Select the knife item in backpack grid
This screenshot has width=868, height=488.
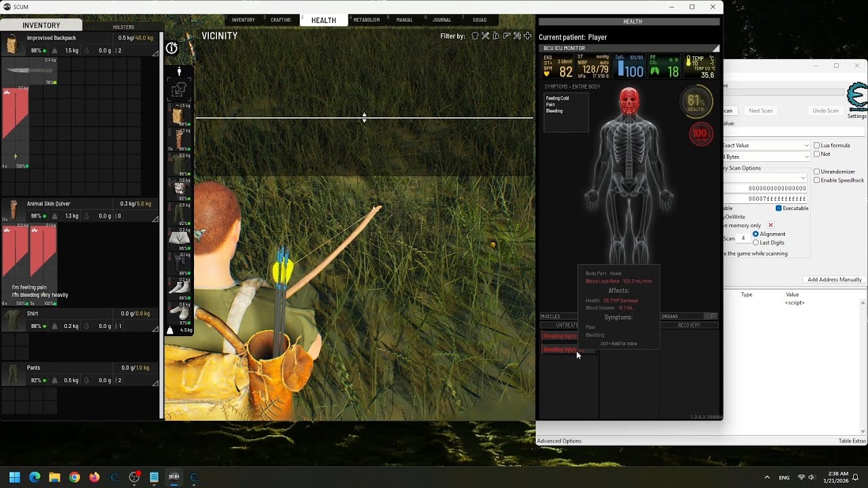pos(29,71)
